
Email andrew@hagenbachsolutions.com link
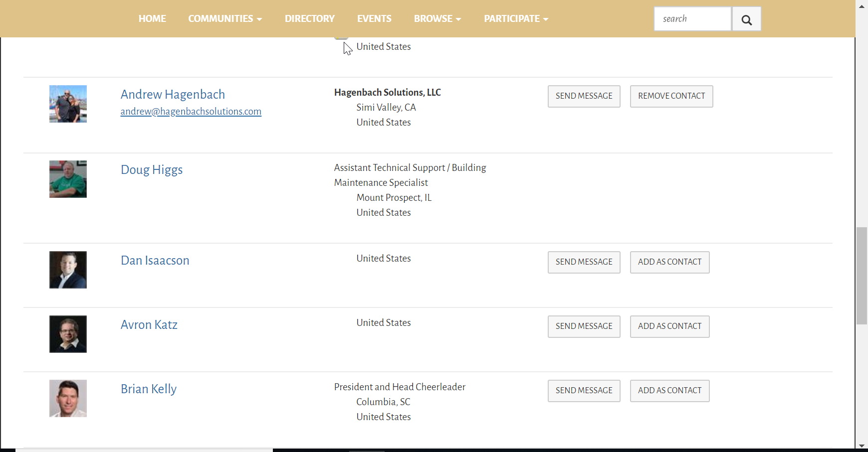click(191, 111)
